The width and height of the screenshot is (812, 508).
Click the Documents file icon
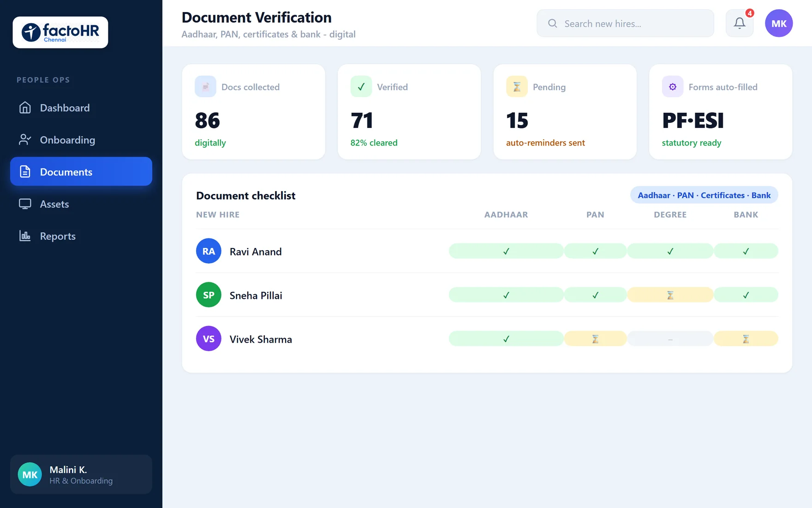pos(25,172)
